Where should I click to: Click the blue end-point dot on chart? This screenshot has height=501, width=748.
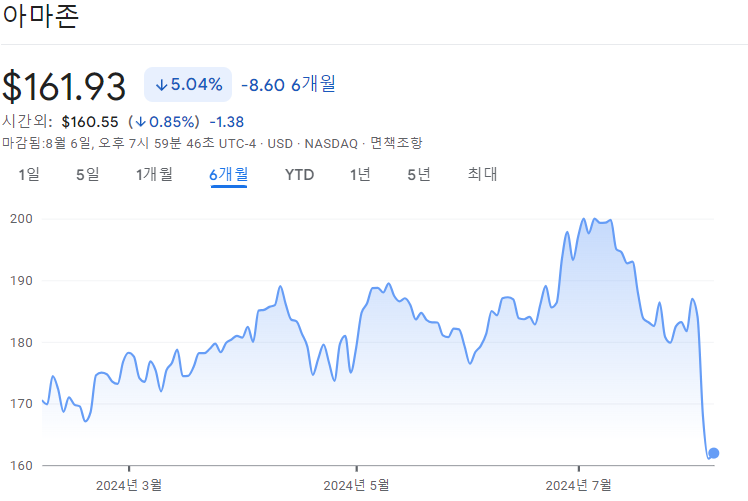[714, 453]
